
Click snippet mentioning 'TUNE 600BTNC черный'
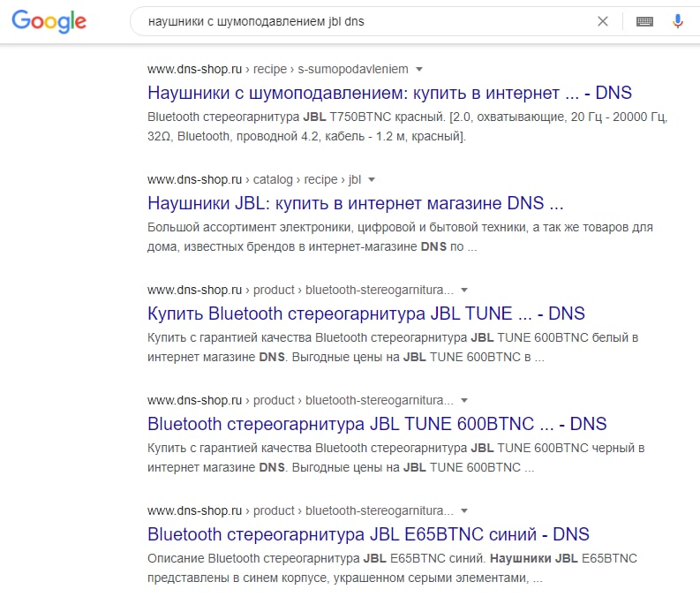point(396,457)
